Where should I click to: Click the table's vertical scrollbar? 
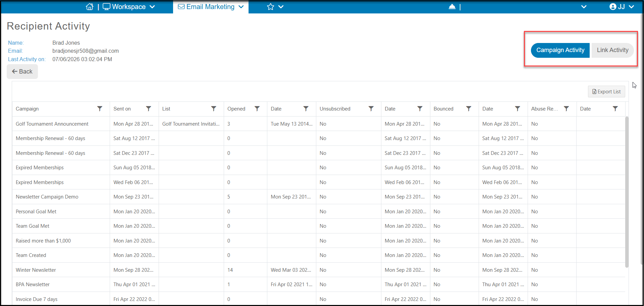tap(627, 191)
